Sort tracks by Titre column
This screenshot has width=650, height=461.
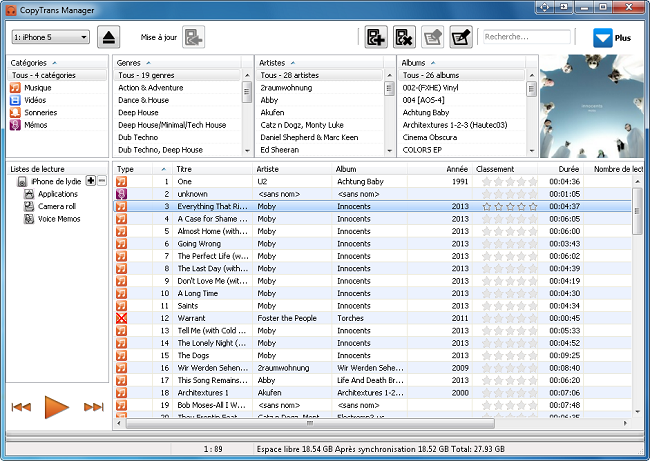click(212, 169)
